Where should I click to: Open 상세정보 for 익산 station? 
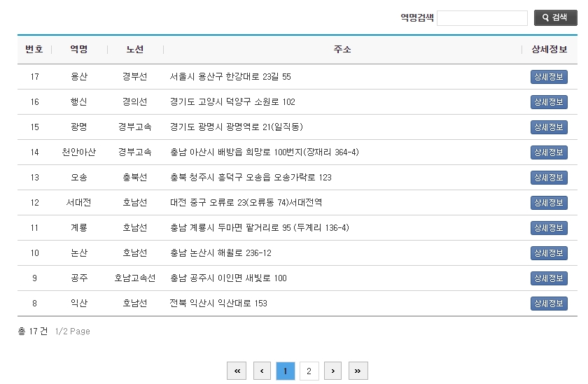coord(549,303)
